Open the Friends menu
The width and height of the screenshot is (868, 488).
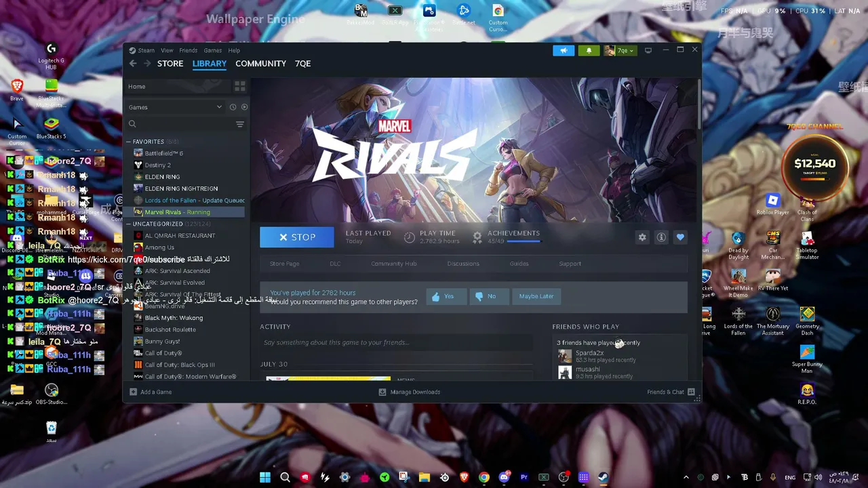(x=189, y=50)
